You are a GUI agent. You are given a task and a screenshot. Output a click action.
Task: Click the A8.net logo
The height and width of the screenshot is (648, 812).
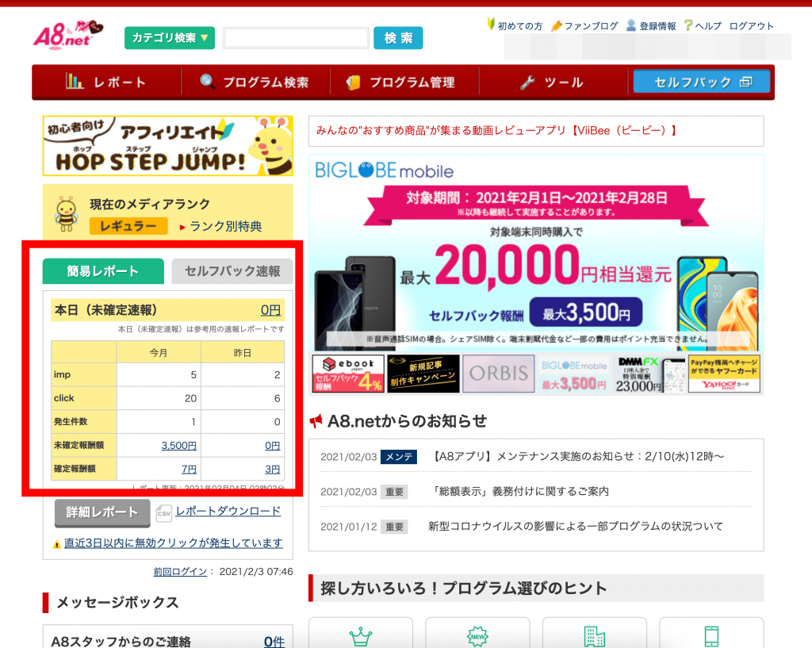click(x=68, y=36)
